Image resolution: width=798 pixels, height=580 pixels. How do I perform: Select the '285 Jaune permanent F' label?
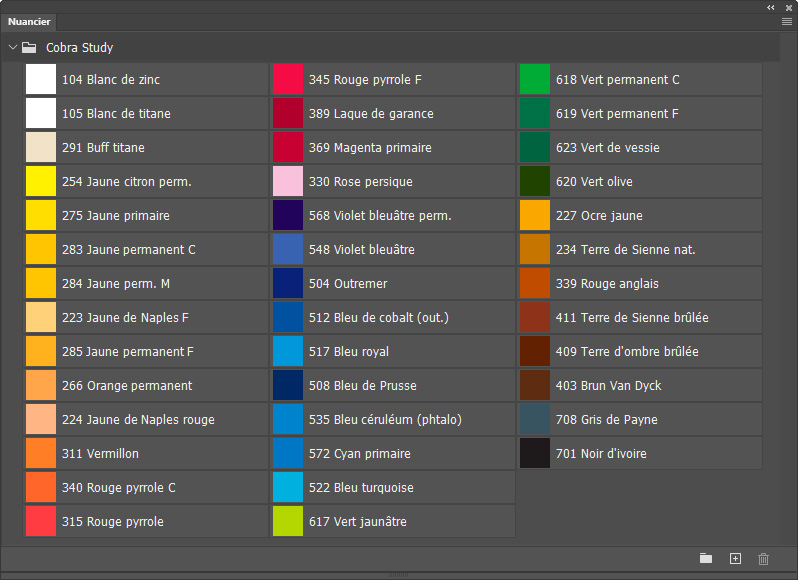click(128, 352)
